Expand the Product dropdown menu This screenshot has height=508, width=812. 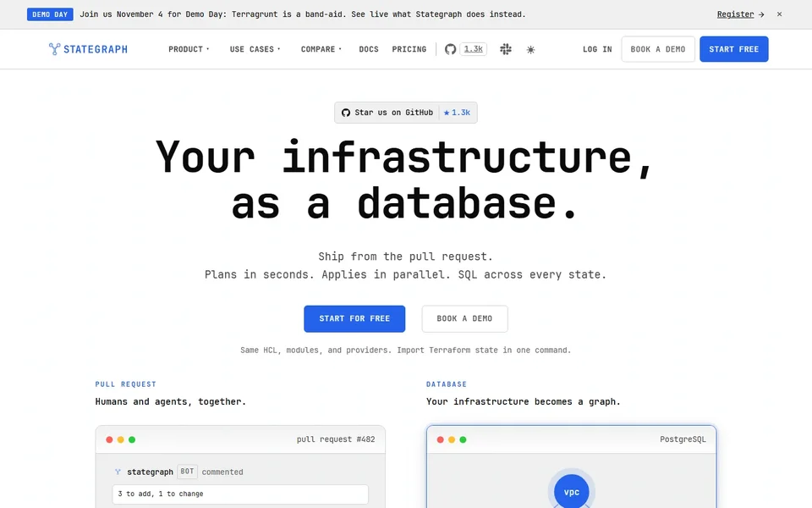(189, 49)
